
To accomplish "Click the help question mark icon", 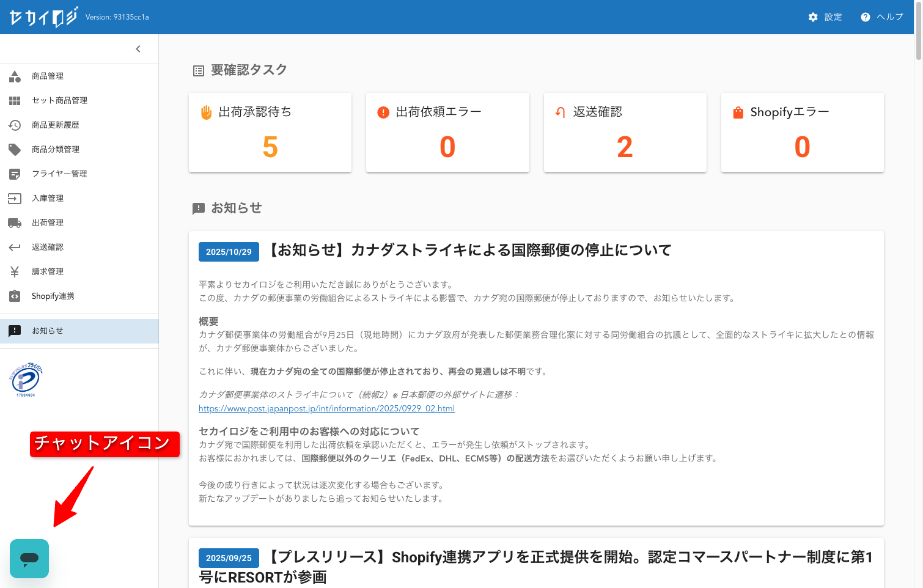I will (x=865, y=17).
